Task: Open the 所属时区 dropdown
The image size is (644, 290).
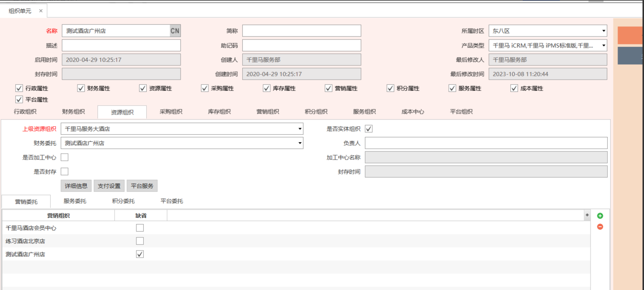Action: coord(603,31)
